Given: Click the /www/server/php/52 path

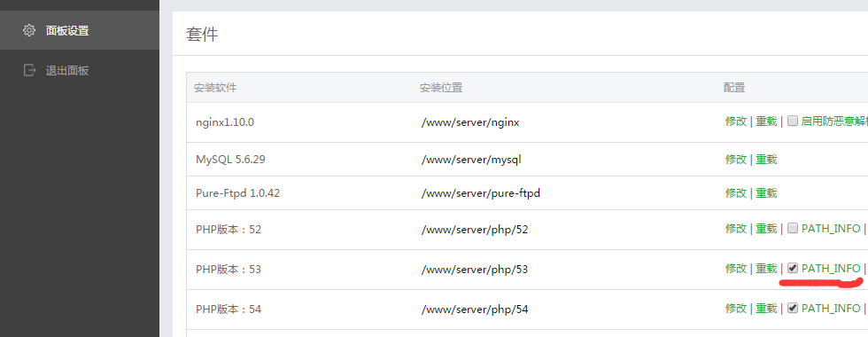Looking at the screenshot, I should click(475, 229).
